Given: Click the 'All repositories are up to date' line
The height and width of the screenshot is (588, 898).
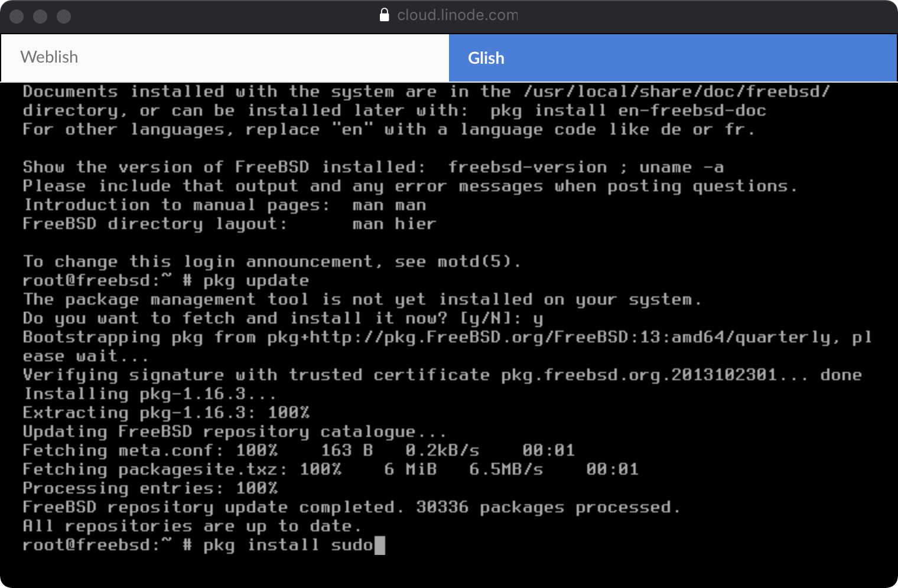Looking at the screenshot, I should [x=192, y=526].
